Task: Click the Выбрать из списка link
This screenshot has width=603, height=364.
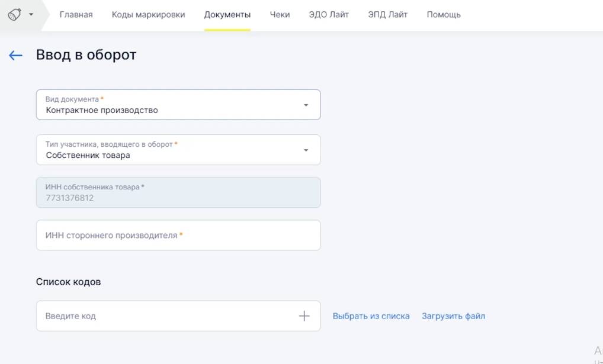Action: (x=371, y=316)
